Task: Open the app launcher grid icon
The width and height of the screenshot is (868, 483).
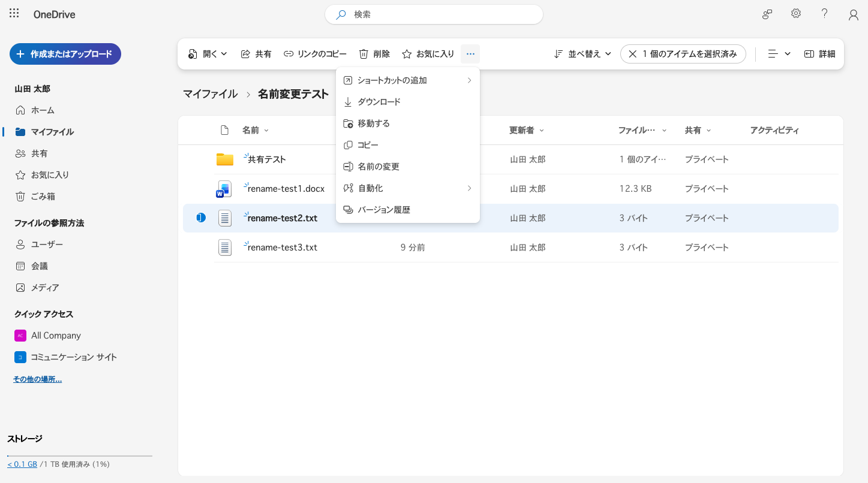Action: pyautogui.click(x=14, y=14)
